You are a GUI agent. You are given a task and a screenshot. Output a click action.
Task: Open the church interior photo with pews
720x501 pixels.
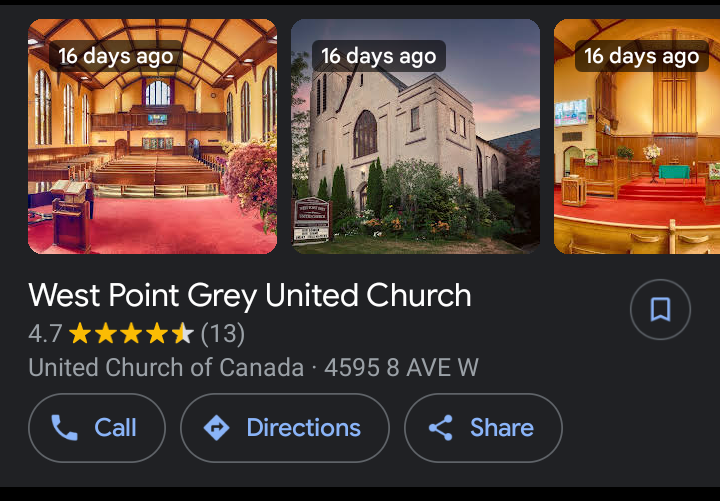152,150
